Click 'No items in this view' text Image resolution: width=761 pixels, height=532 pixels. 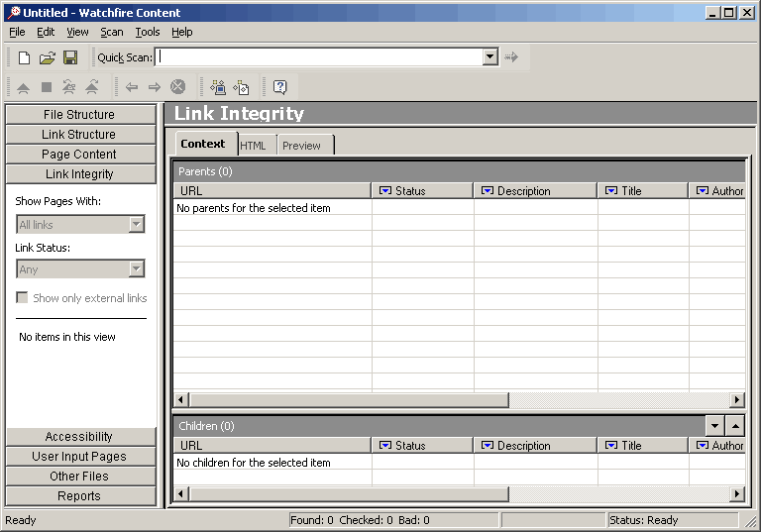click(67, 337)
